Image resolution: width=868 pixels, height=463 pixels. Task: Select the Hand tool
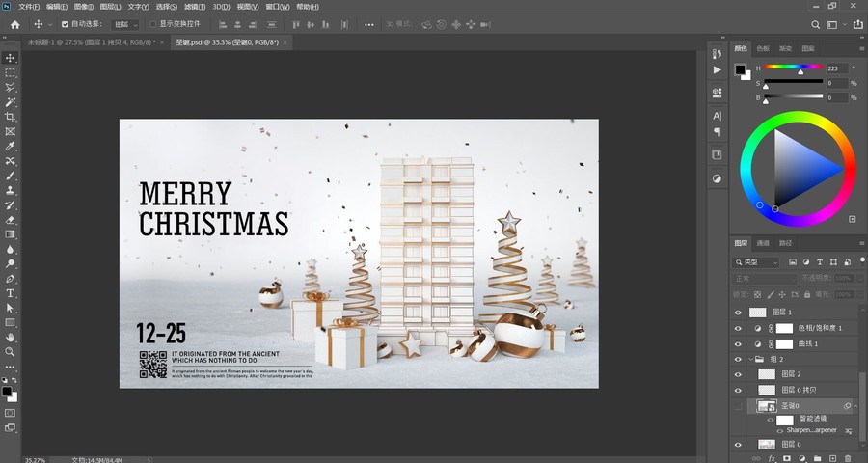[10, 338]
